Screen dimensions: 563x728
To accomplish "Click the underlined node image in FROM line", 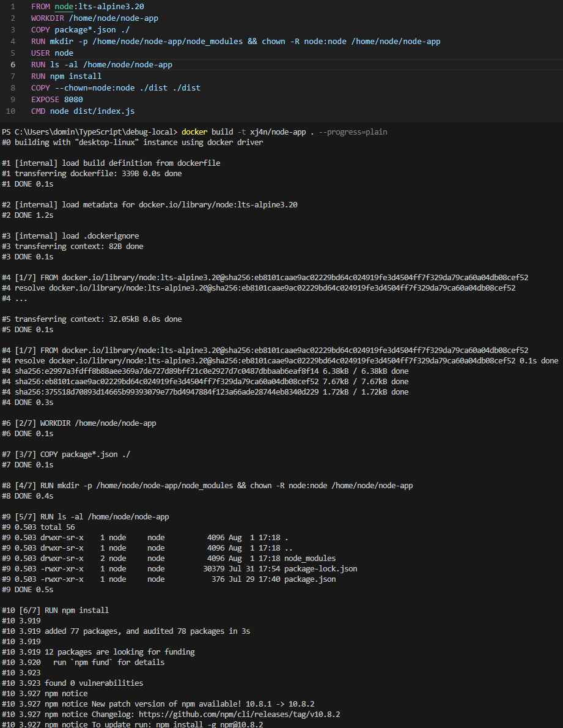I will (63, 7).
